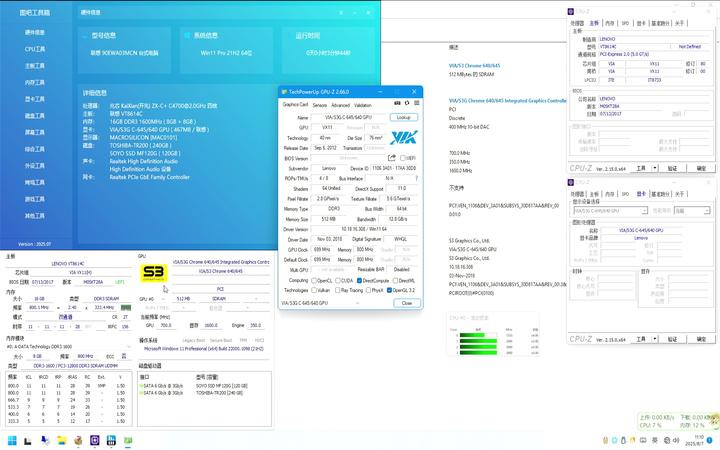Image resolution: width=720 pixels, height=450 pixels.
Task: Open the Windows Start button
Action: (x=12, y=441)
